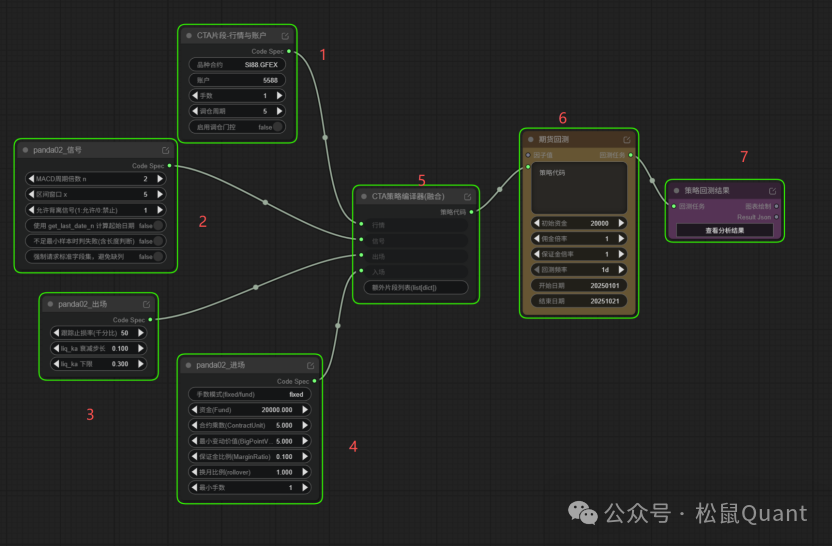The image size is (832, 546).
Task: Open edit icon on panda02_出场 node
Action: click(147, 304)
